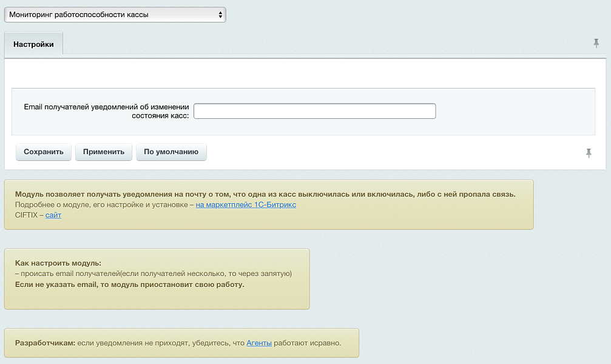This screenshot has width=611, height=364.
Task: Switch to the Настройки tab
Action: [x=33, y=44]
